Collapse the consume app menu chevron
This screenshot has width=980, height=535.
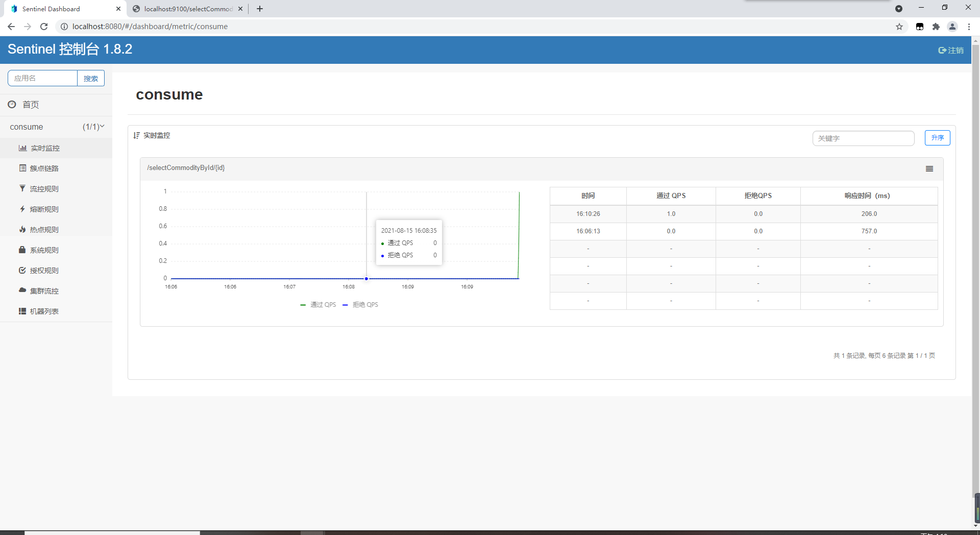click(102, 126)
